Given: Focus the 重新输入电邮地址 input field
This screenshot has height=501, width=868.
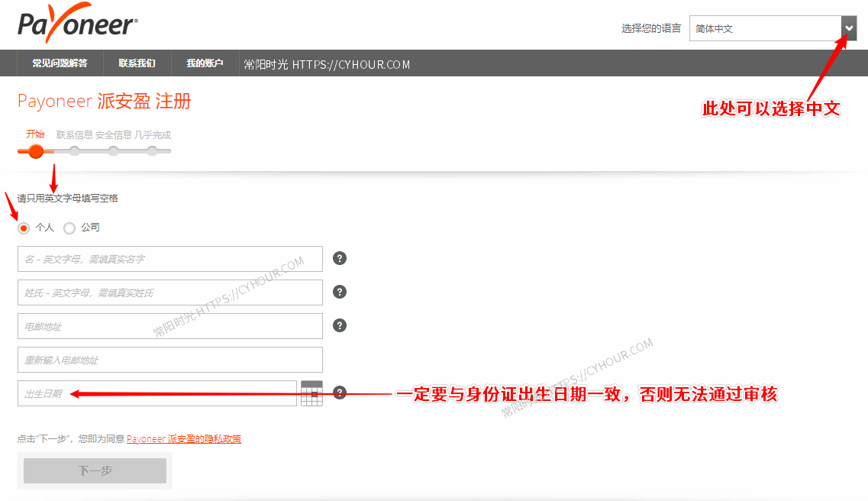Looking at the screenshot, I should (170, 360).
